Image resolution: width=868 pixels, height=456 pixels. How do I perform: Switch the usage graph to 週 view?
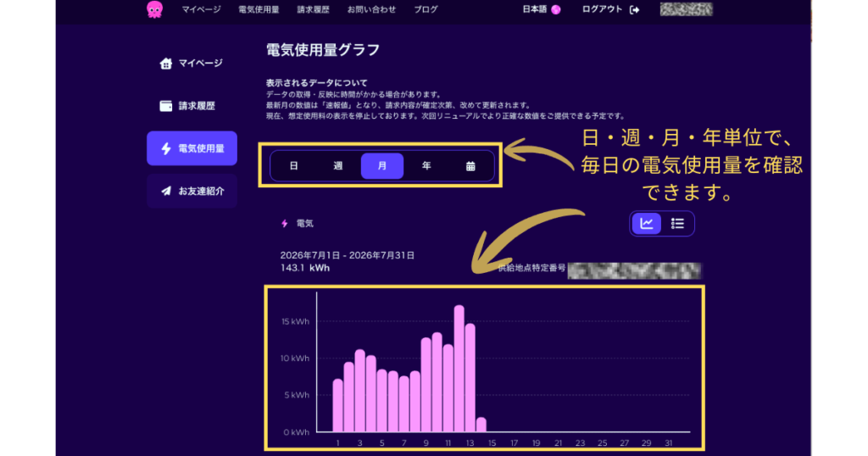[x=337, y=165]
